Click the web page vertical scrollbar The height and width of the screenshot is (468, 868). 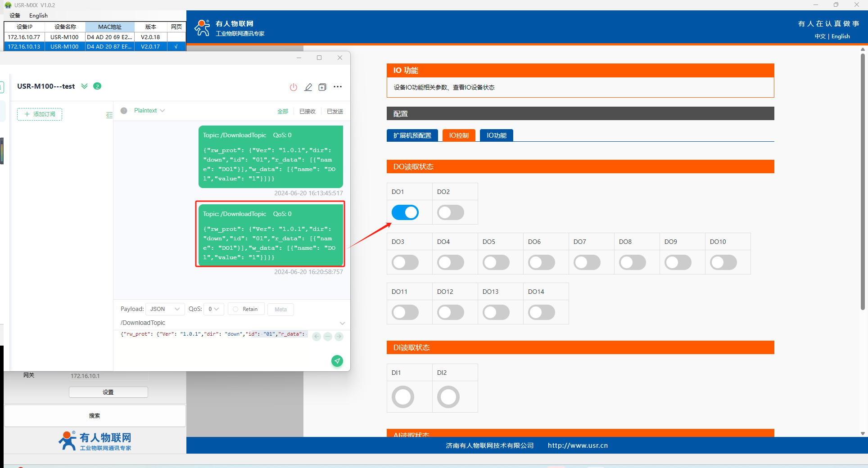[x=863, y=180]
